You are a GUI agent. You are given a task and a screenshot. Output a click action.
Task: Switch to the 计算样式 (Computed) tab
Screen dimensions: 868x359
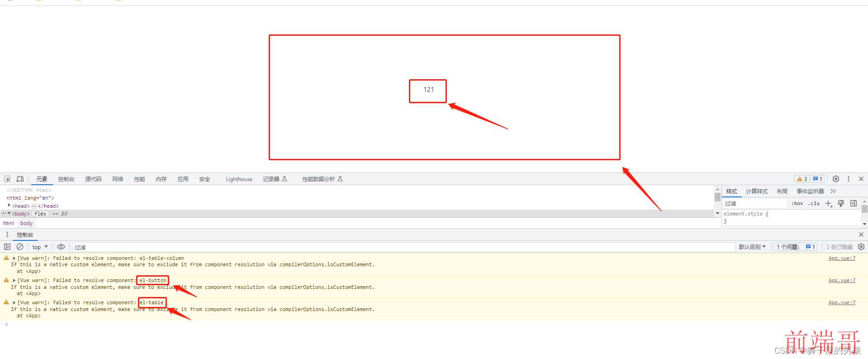click(x=757, y=191)
